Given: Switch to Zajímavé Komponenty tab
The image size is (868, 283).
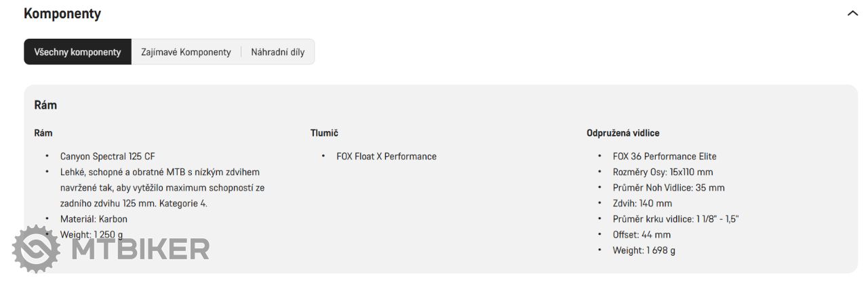Looking at the screenshot, I should [x=186, y=52].
